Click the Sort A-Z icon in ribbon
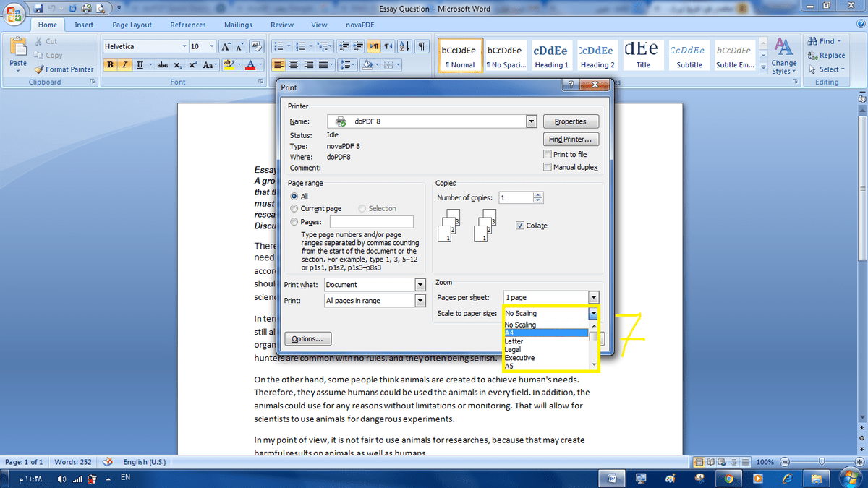 pyautogui.click(x=405, y=46)
